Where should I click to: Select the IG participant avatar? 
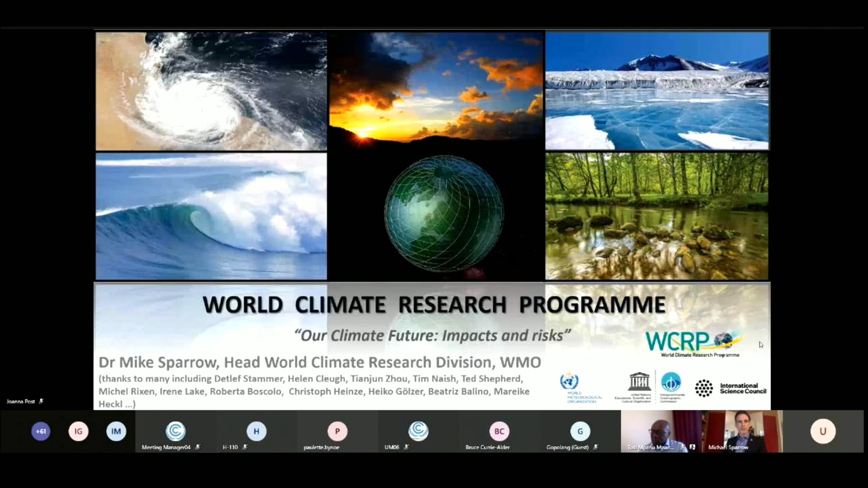point(78,431)
